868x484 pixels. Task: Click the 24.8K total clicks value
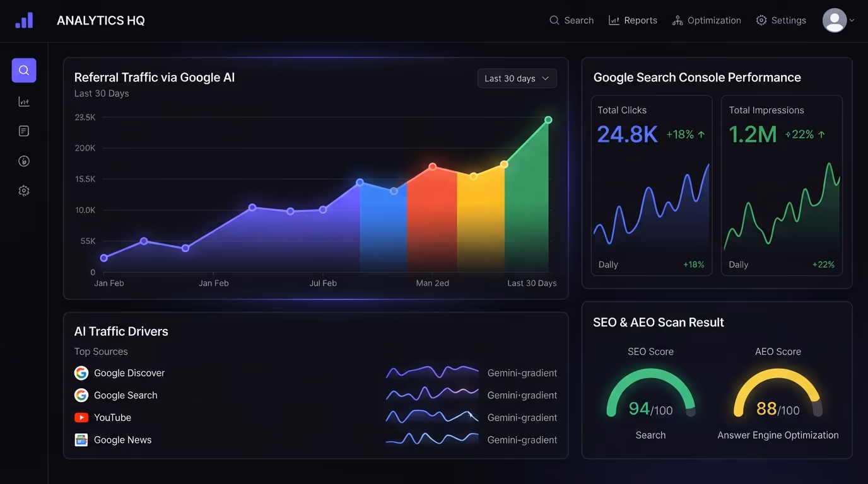[x=628, y=134]
